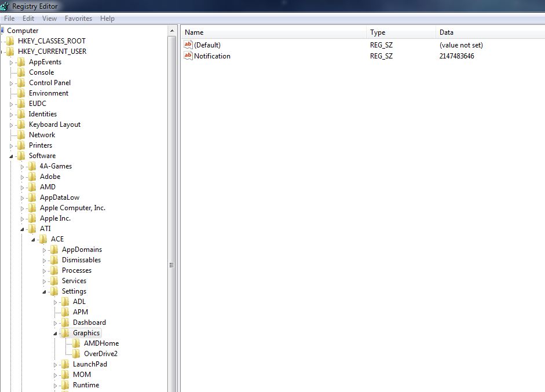Select the Notification value name
Viewport: 545px width, 392px height.
click(212, 56)
